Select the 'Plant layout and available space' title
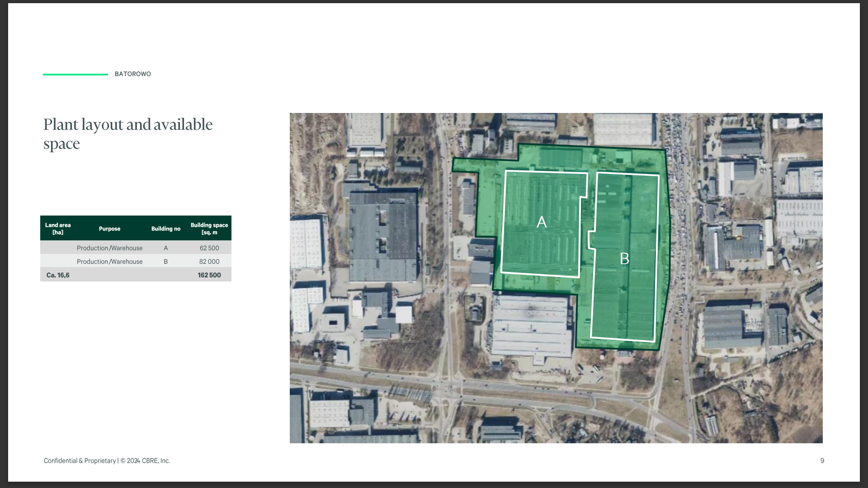This screenshot has height=488, width=868. (128, 134)
